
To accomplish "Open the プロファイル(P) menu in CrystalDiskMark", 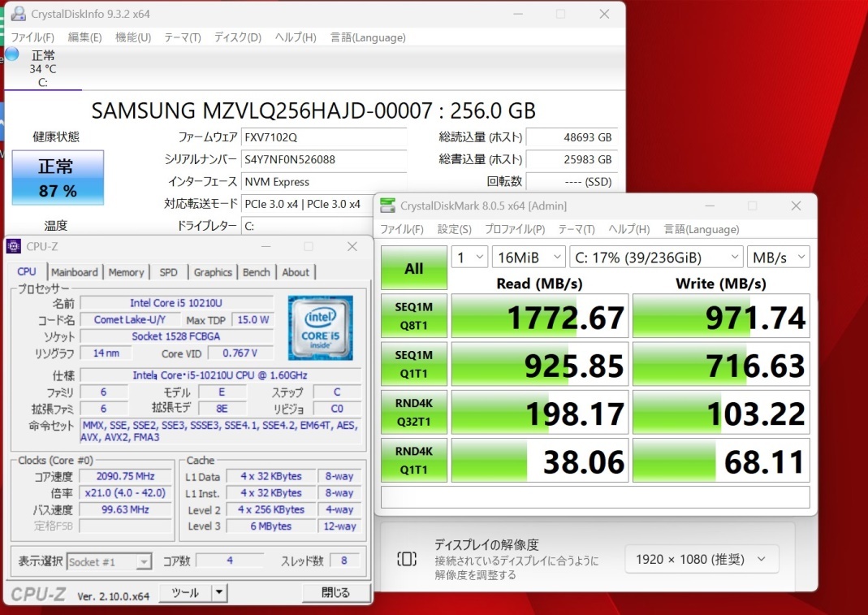I will click(x=515, y=229).
